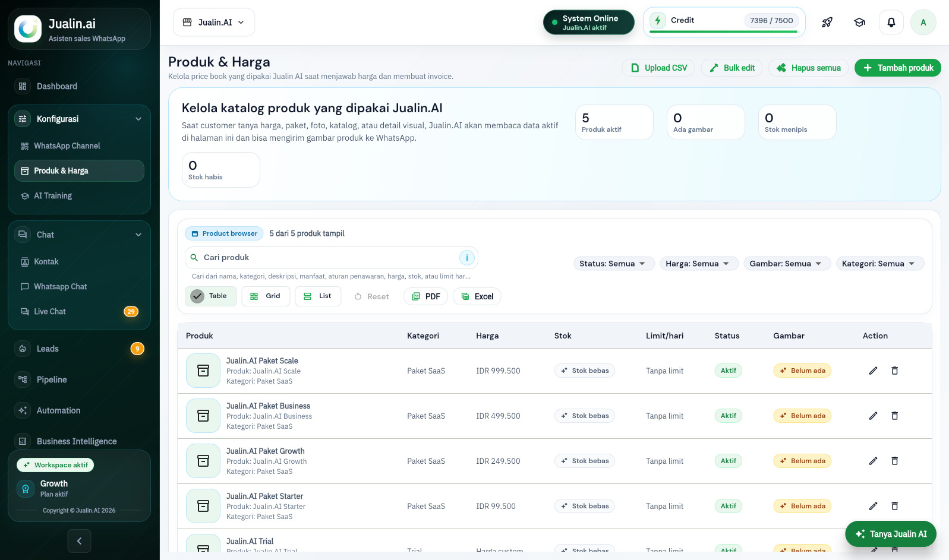Open the graduation cap tutorial icon
This screenshot has height=560, width=949.
859,23
